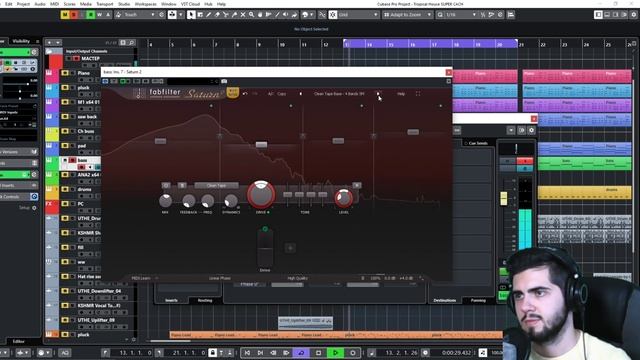Select the Split scissors tool

[226, 15]
